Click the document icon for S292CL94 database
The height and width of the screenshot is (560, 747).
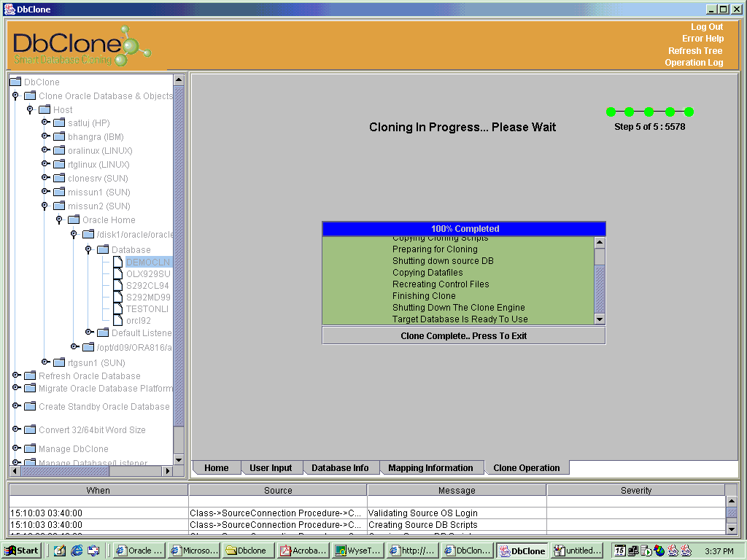click(117, 285)
